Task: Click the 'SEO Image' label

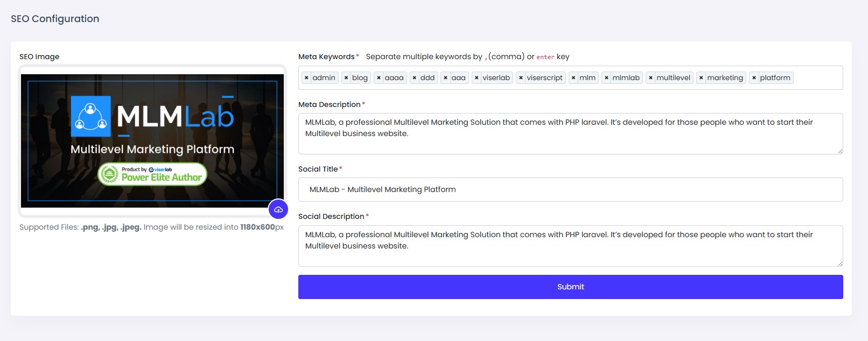Action: click(39, 56)
